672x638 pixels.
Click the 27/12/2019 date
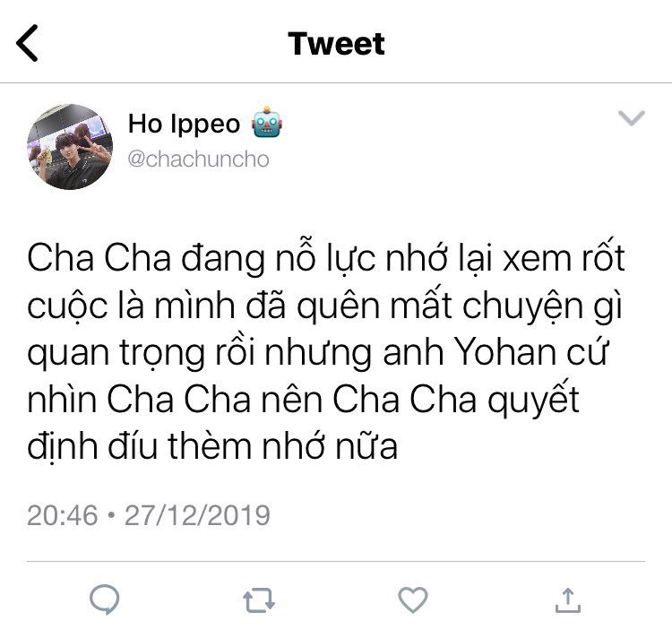click(x=197, y=515)
